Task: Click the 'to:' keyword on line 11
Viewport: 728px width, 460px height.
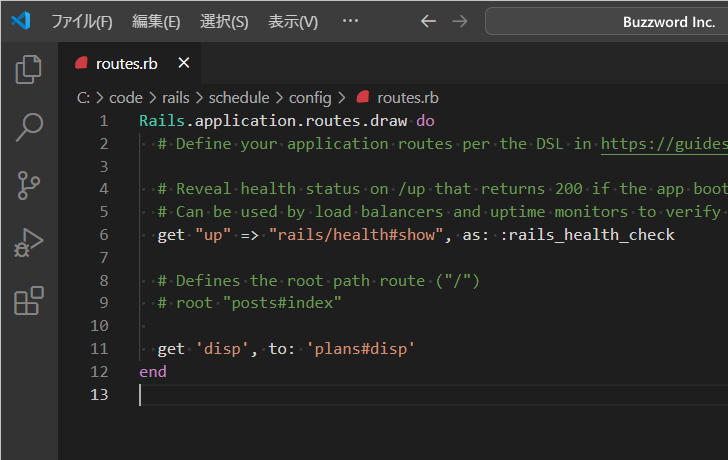Action: click(282, 349)
